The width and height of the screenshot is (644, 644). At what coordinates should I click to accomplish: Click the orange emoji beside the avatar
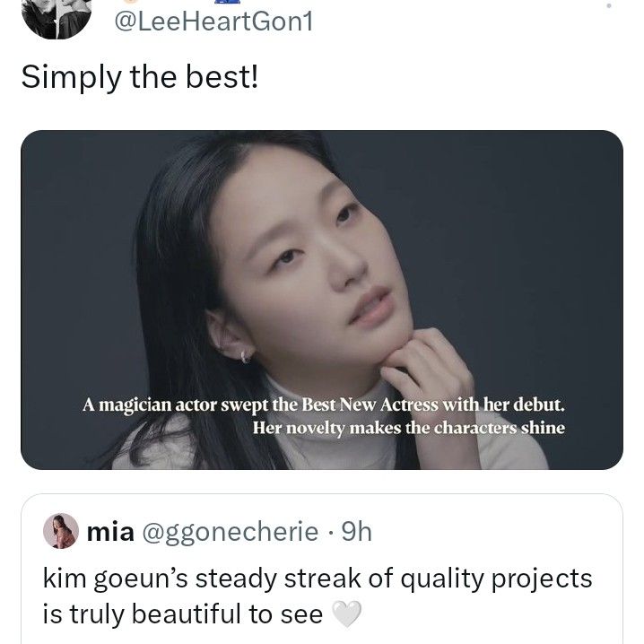point(132,2)
